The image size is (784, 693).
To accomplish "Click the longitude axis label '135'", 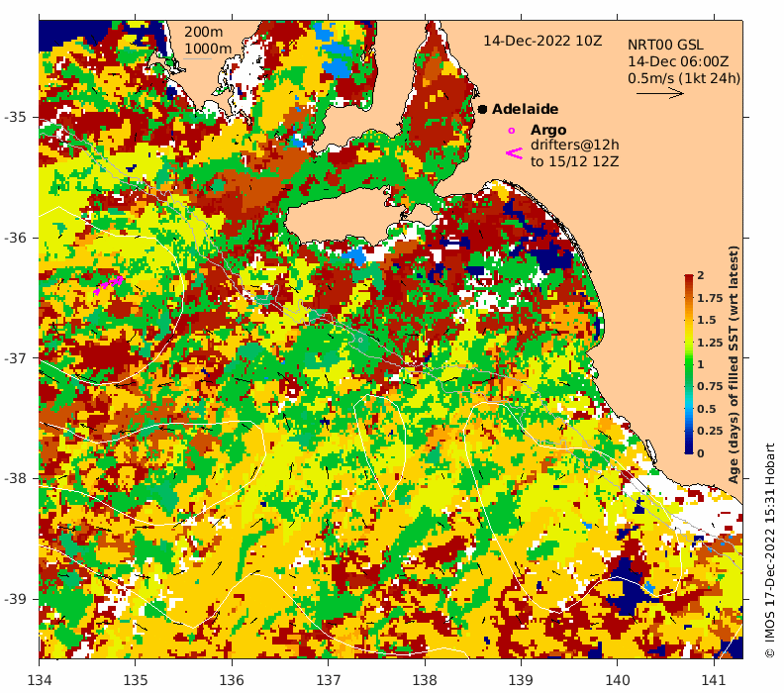I will pyautogui.click(x=136, y=680).
